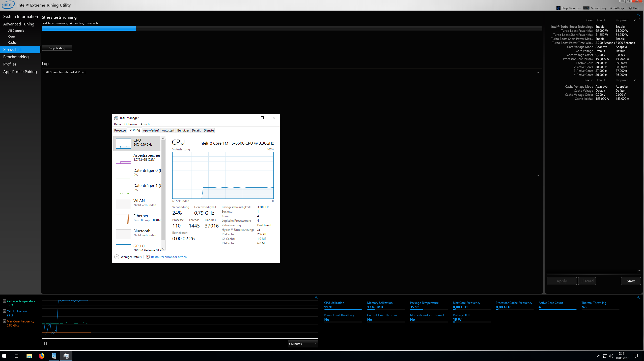Pause the monitoring graph
Viewport: 644px width, 361px height.
coord(45,343)
